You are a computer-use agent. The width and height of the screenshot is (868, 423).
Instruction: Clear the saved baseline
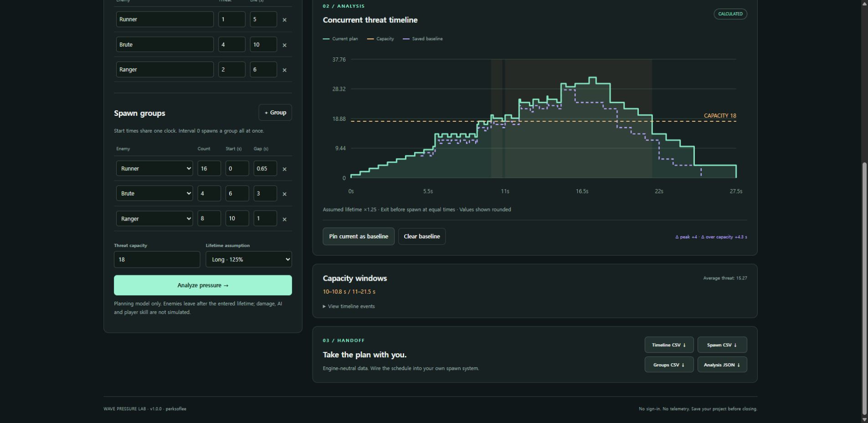pos(422,236)
